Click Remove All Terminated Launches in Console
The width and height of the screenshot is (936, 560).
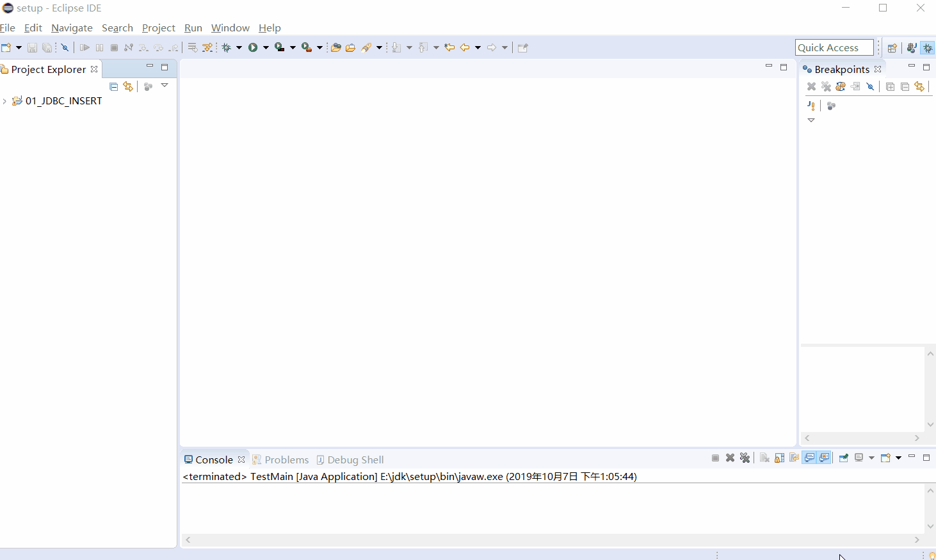point(745,458)
